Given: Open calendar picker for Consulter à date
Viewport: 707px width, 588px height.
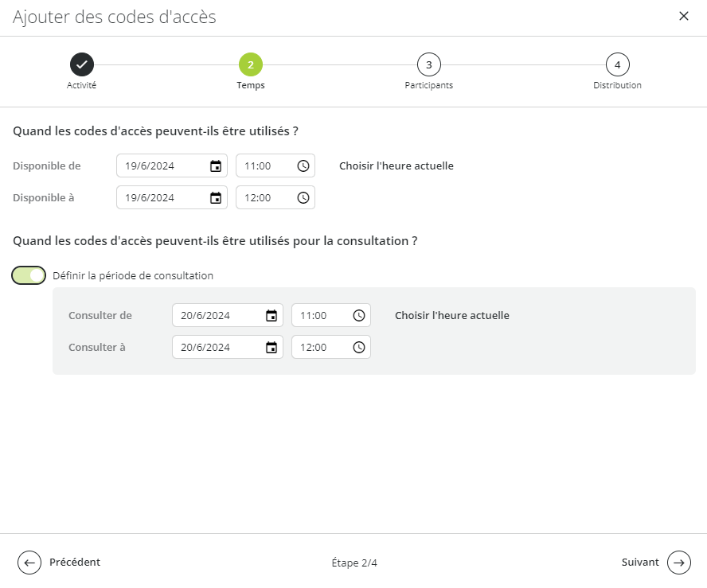Looking at the screenshot, I should pyautogui.click(x=271, y=348).
